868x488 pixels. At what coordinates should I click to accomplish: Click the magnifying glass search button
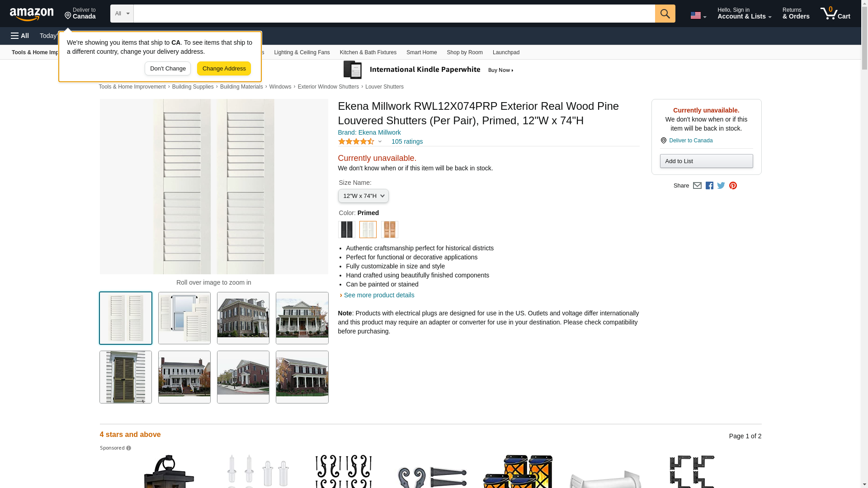(x=665, y=14)
